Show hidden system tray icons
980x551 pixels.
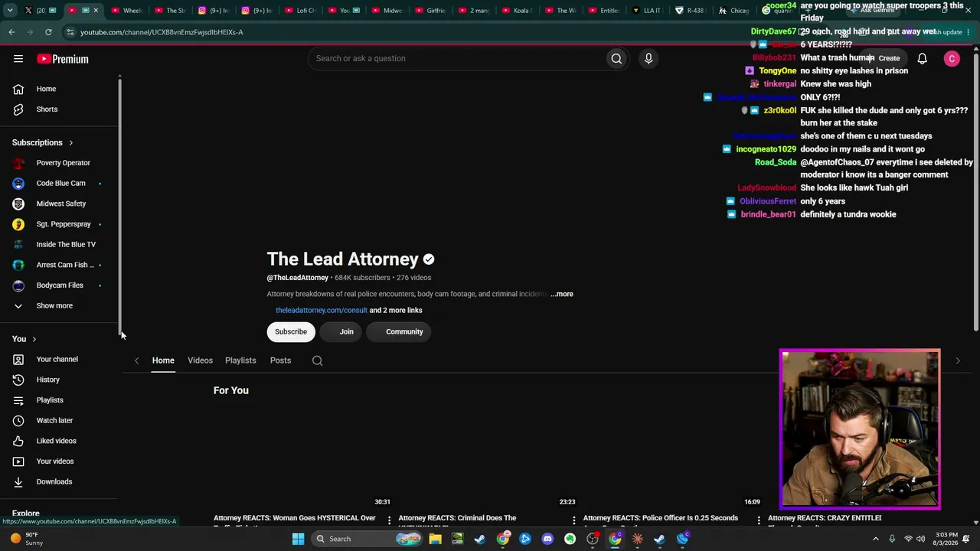pyautogui.click(x=876, y=539)
